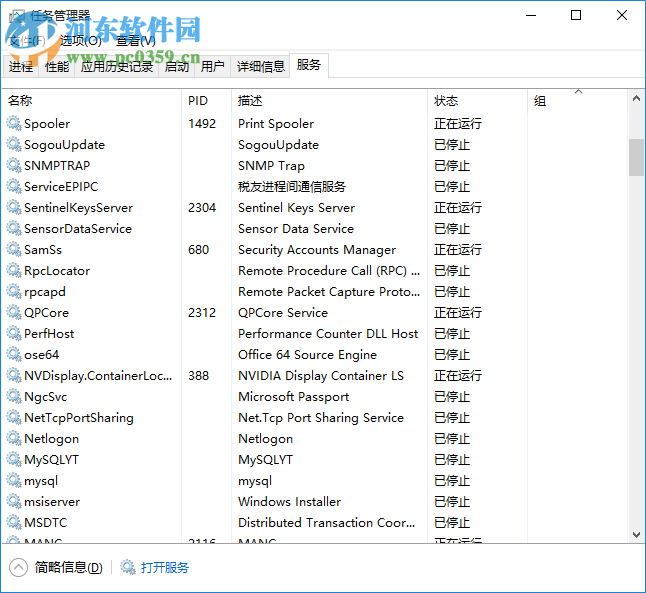Click the Office 64 Source Engine description
The image size is (646, 593).
(x=307, y=355)
